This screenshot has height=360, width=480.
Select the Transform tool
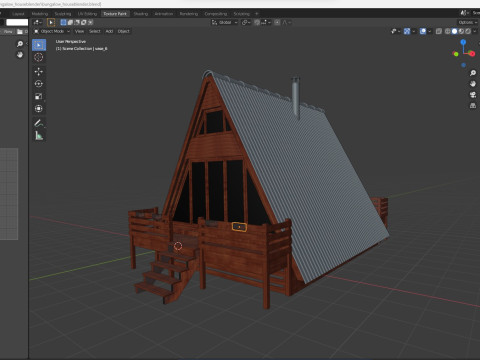39,109
